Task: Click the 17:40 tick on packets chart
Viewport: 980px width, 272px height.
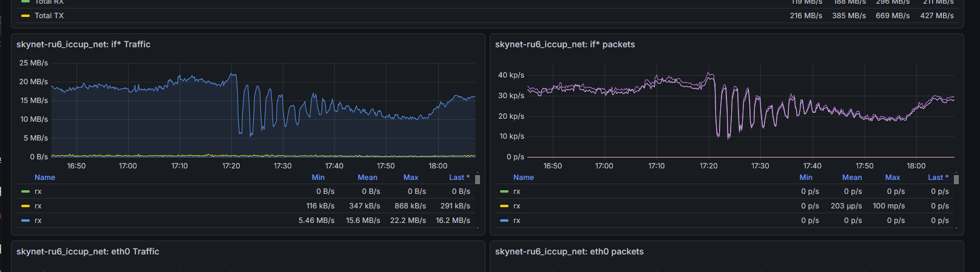Action: pyautogui.click(x=813, y=166)
